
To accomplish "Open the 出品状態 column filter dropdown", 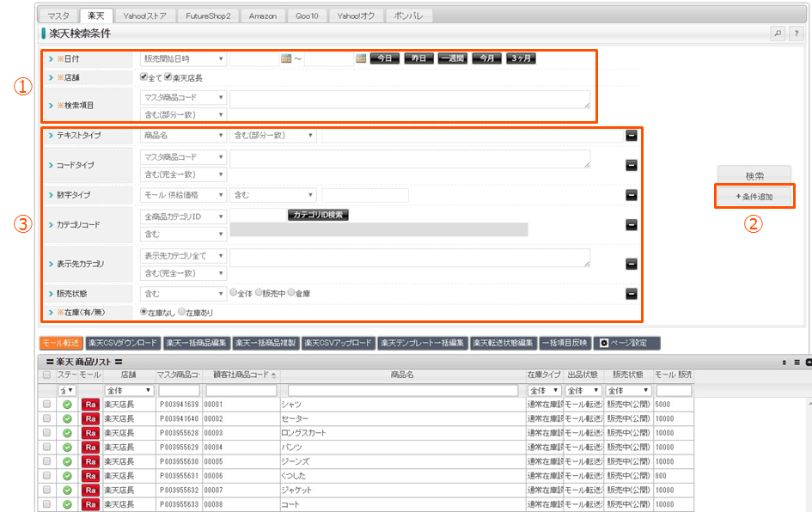I will coord(583,390).
